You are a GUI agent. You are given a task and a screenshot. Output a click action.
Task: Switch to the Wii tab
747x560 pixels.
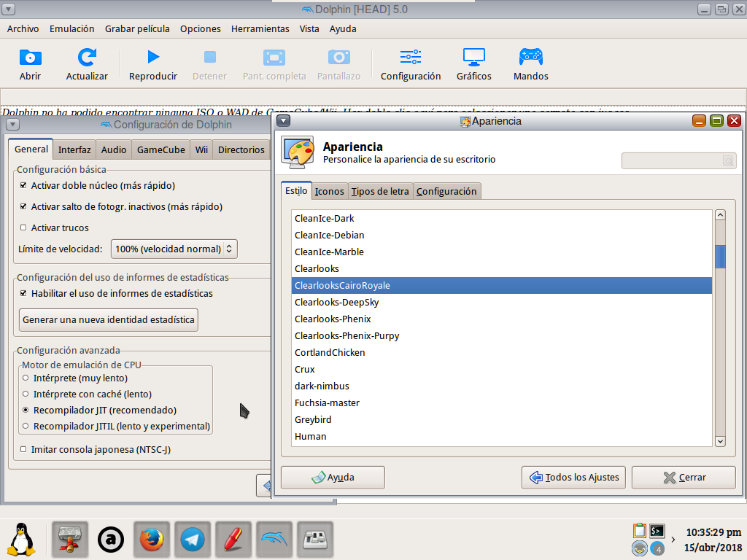[201, 149]
